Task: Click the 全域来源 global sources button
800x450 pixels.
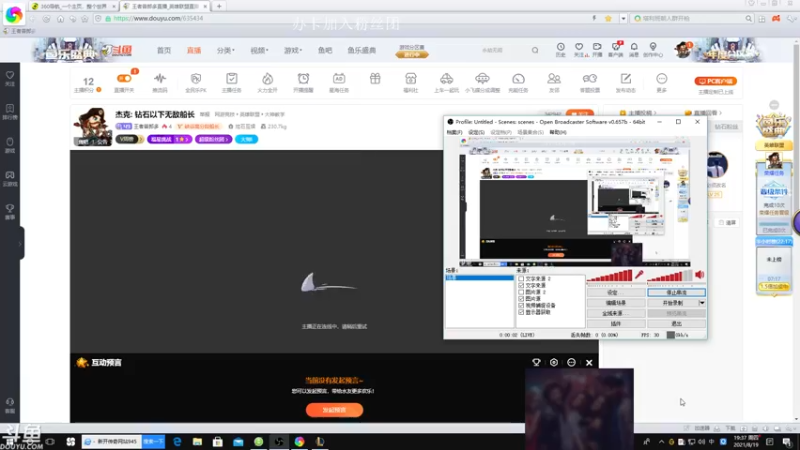Action: click(615, 313)
